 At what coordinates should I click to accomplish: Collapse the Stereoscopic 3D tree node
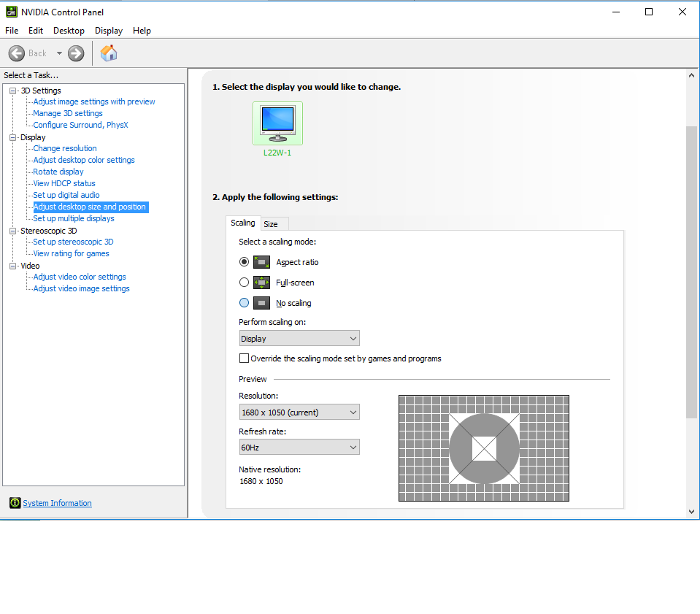[13, 231]
